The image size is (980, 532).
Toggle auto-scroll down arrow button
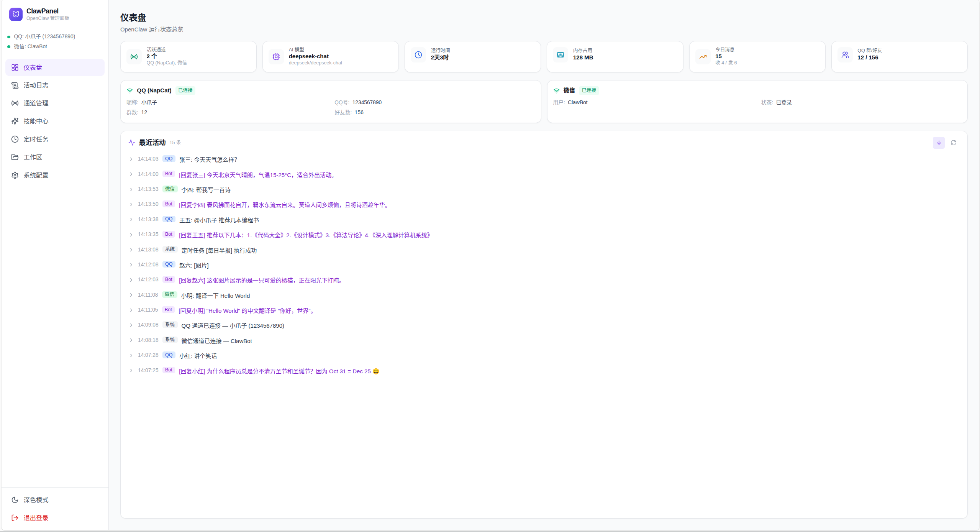coord(939,143)
